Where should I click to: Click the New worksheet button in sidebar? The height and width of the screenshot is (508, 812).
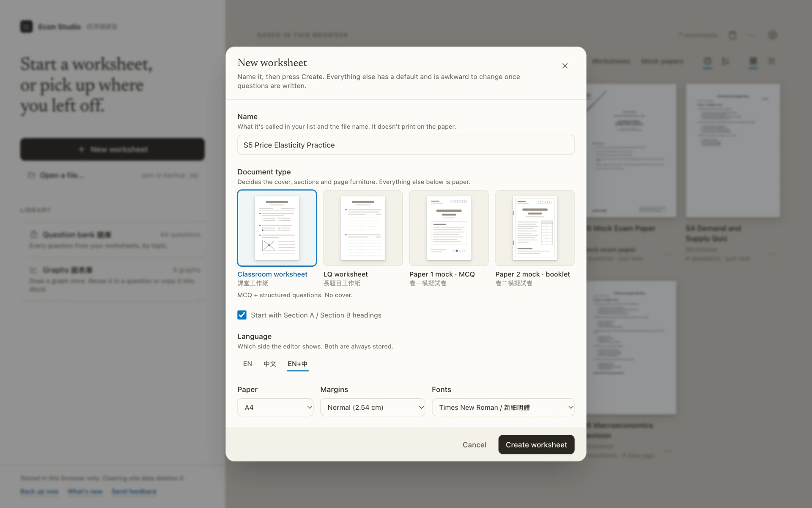(112, 149)
